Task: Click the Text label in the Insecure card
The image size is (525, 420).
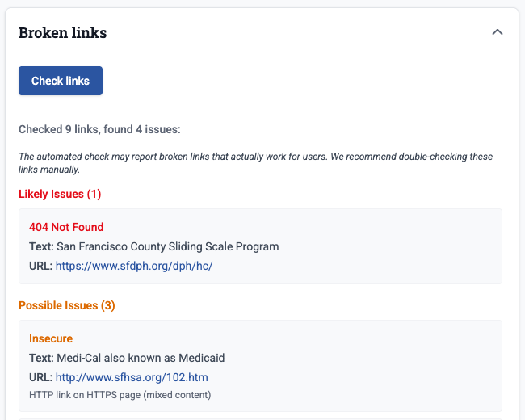Action: 41,358
